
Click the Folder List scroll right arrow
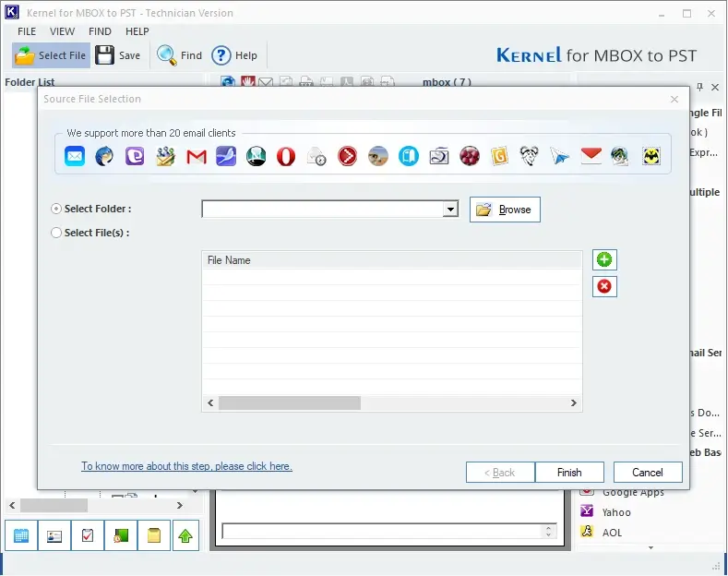coord(180,506)
